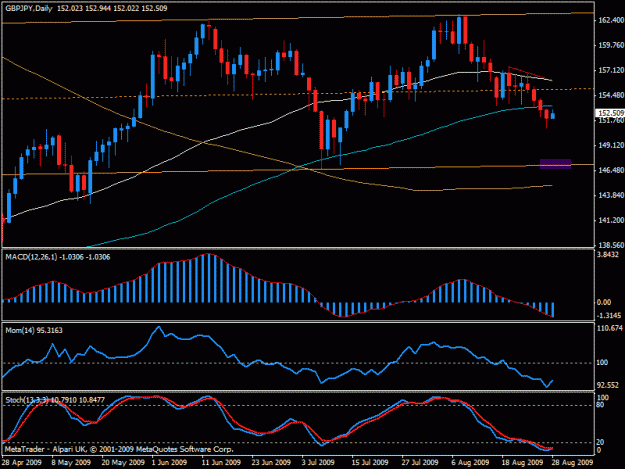The height and width of the screenshot is (469, 625).
Task: Click the 15 Jul 2009 date label
Action: 369,463
